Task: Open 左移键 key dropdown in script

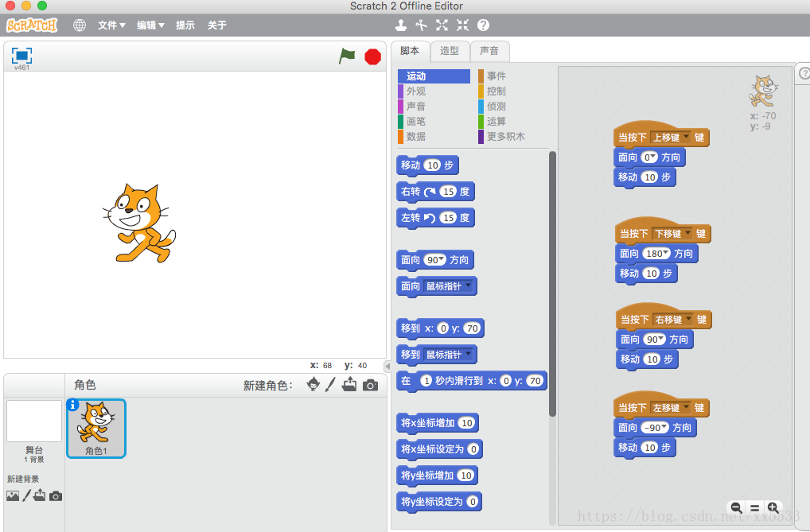Action: [671, 407]
